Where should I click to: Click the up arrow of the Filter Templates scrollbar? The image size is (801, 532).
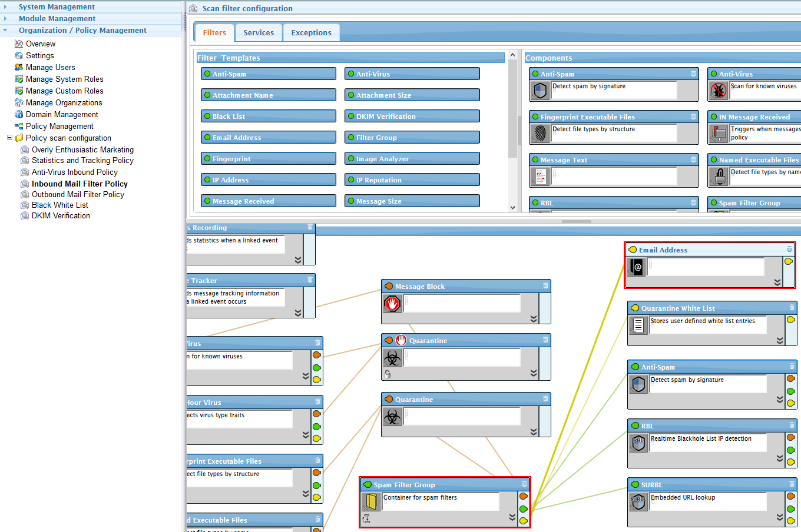(x=512, y=55)
